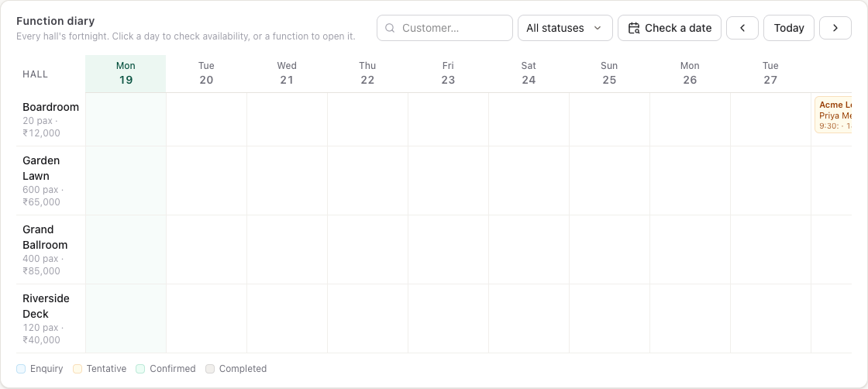
Task: Click Garden Lawn cell for Sat 24
Action: pos(529,181)
